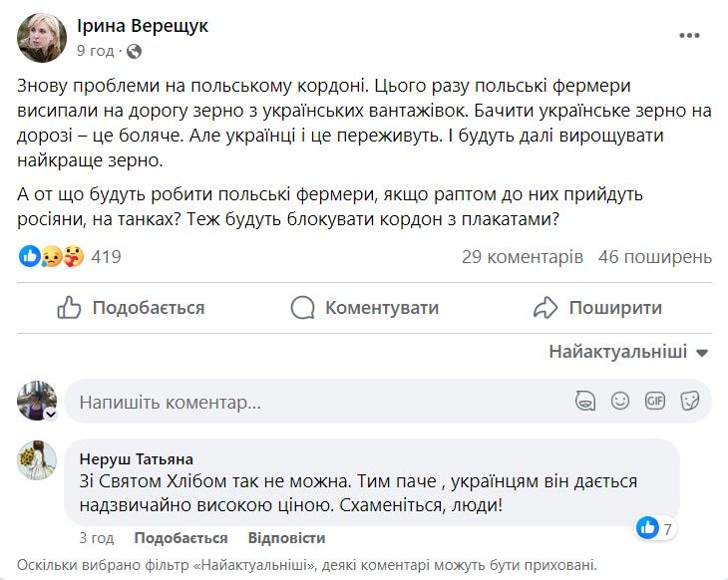Add a GIF to the comment

point(654,402)
